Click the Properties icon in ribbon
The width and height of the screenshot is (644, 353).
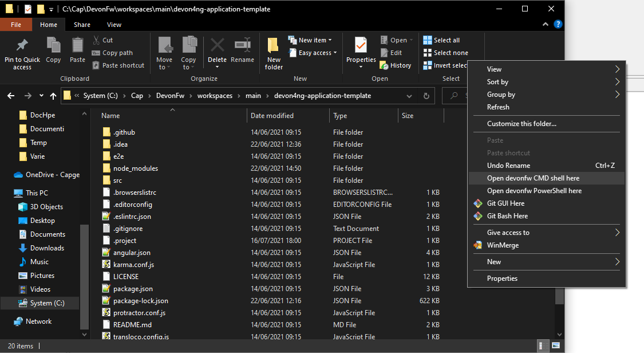pyautogui.click(x=361, y=46)
